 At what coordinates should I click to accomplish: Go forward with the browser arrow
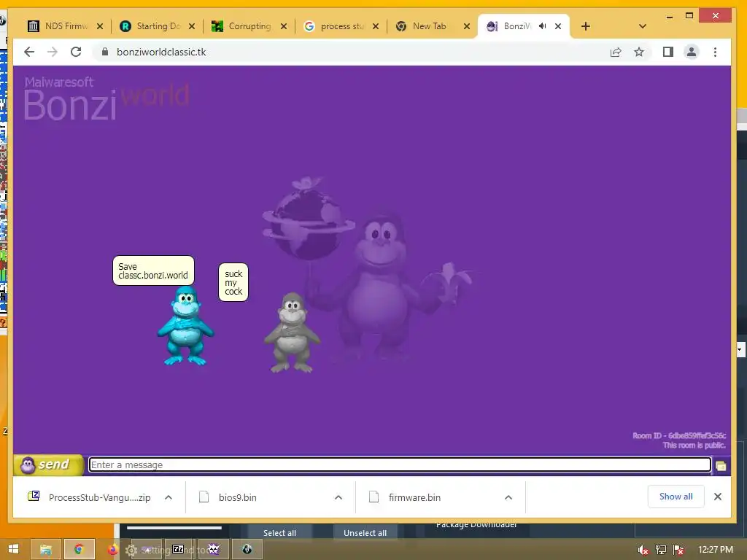click(53, 52)
